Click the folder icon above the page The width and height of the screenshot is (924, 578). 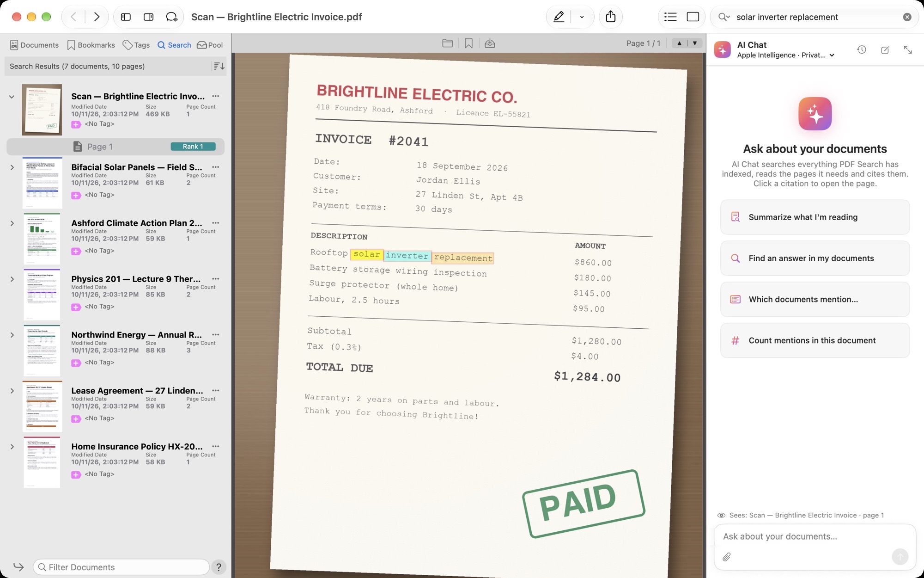click(447, 43)
